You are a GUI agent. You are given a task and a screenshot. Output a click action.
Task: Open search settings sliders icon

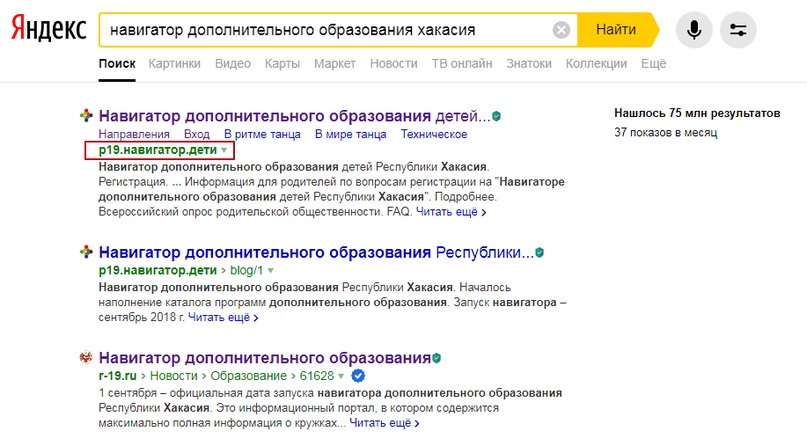pyautogui.click(x=738, y=30)
